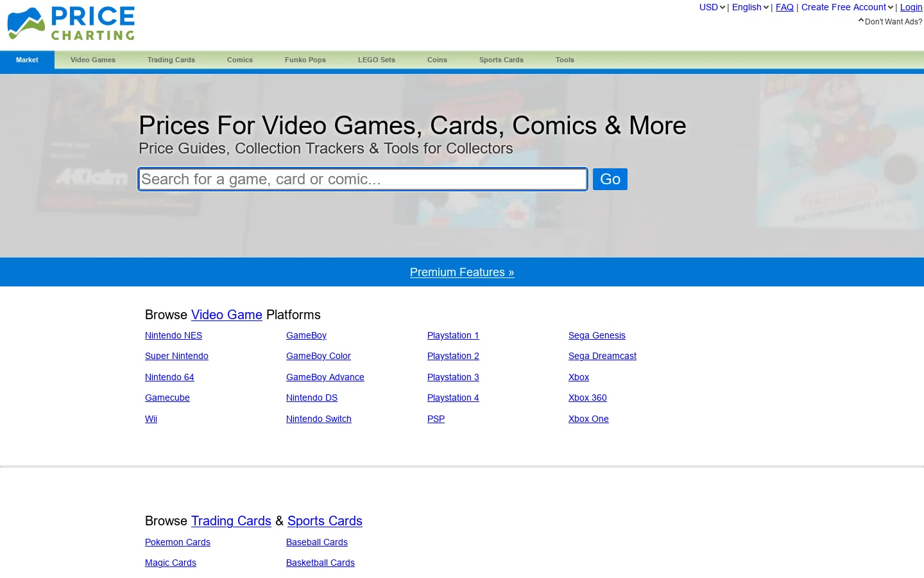
Task: Browse Nintendo NES platform
Action: pos(173,335)
